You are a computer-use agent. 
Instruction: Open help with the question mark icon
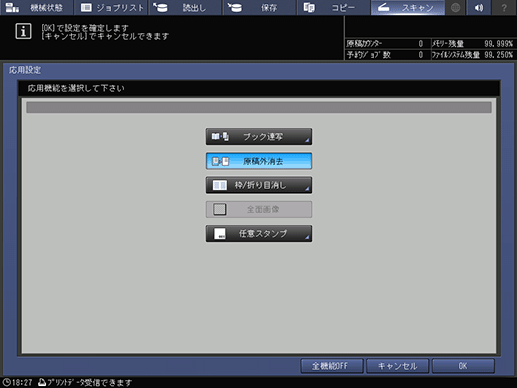[504, 7]
